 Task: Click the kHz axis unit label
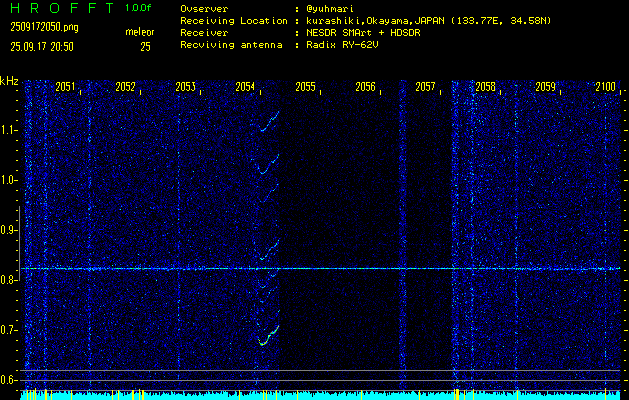coord(9,81)
